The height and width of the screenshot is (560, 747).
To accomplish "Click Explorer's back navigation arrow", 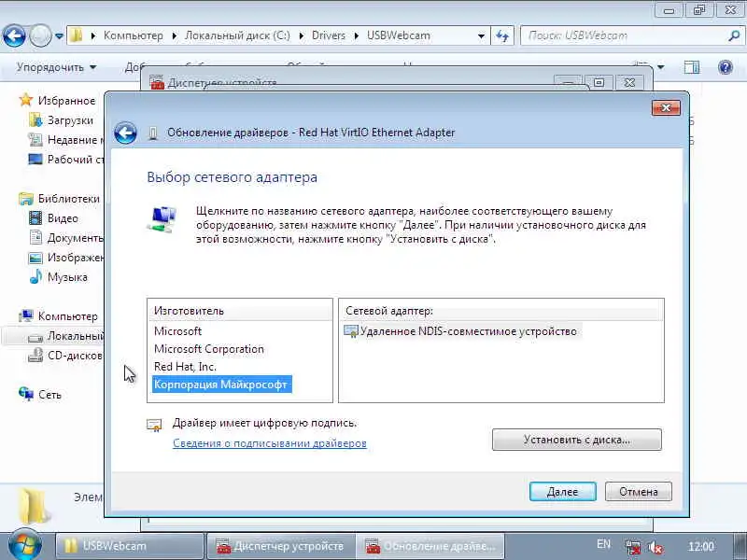I will coord(14,35).
